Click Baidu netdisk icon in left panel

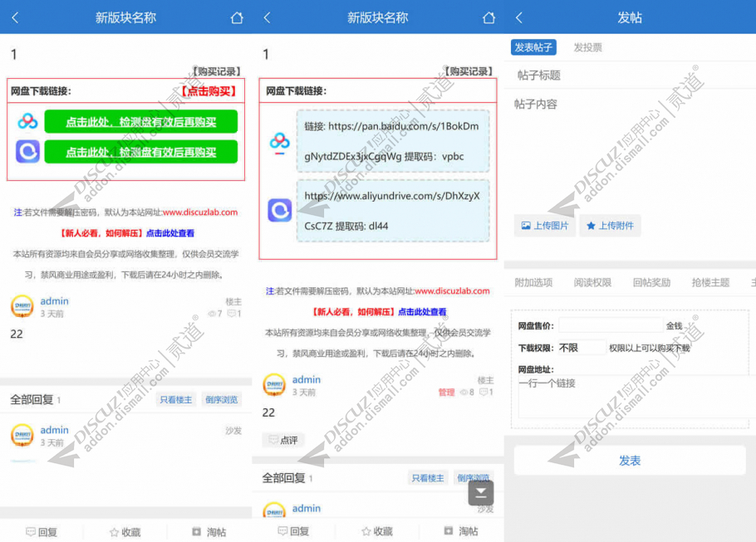(x=27, y=121)
